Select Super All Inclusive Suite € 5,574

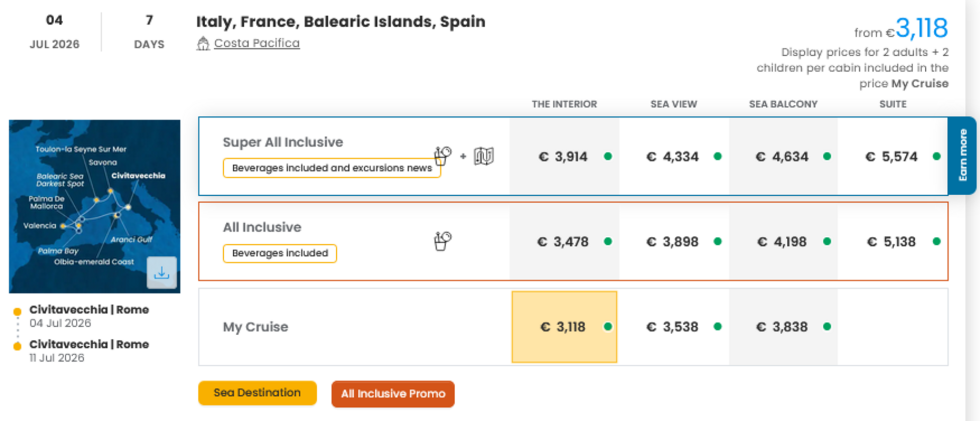891,157
